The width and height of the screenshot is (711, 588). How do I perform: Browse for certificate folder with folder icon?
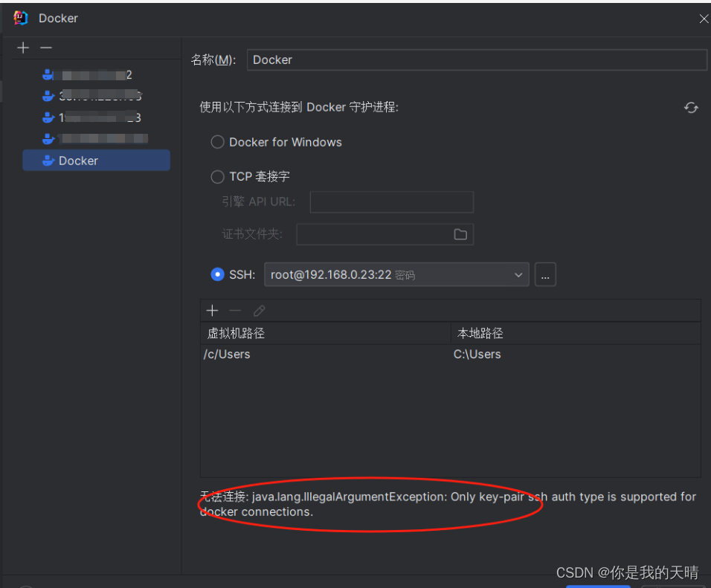pyautogui.click(x=460, y=234)
